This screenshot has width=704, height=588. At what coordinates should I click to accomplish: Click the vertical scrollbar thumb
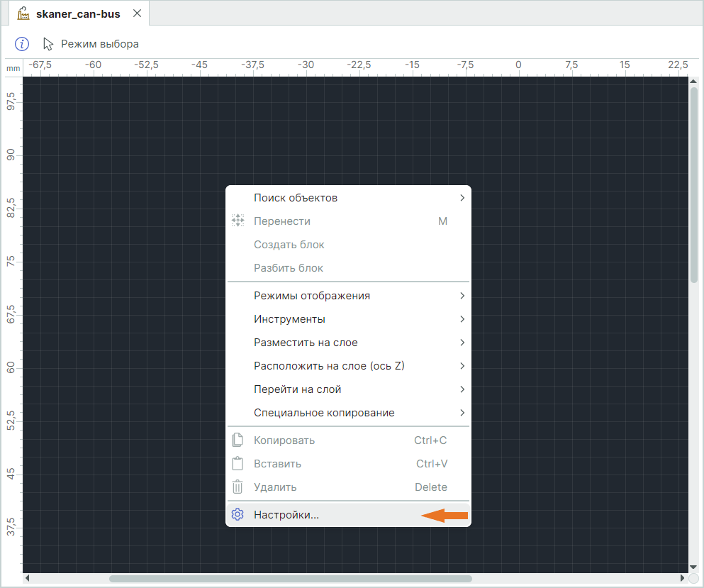click(693, 185)
